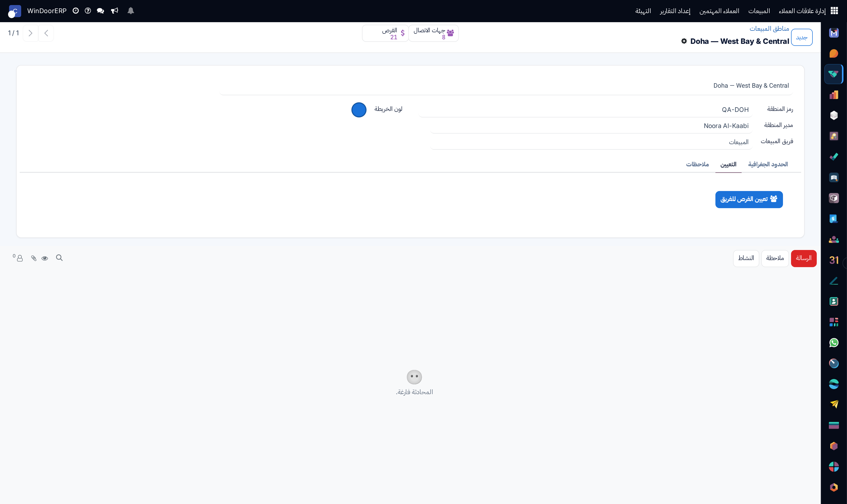Click the WinDoorERP company name

[x=47, y=11]
